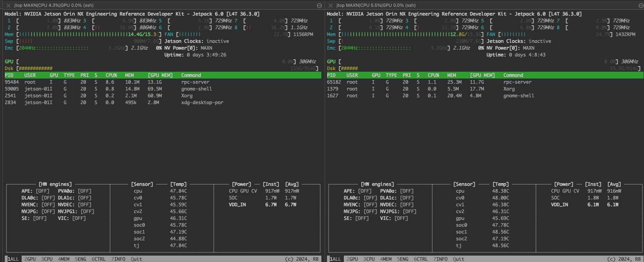The height and width of the screenshot is (262, 644).
Task: Click the cv0 temperature 48.00C
Action: 500,198
